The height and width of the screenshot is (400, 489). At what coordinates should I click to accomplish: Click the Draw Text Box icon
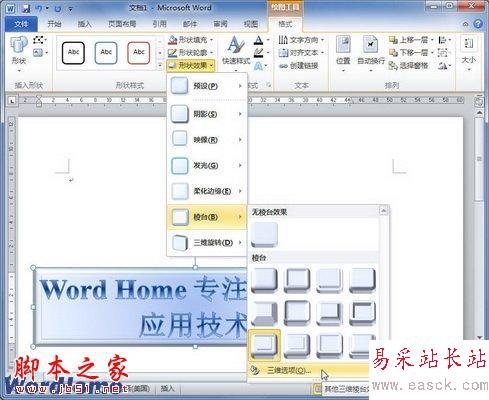pyautogui.click(x=40, y=53)
